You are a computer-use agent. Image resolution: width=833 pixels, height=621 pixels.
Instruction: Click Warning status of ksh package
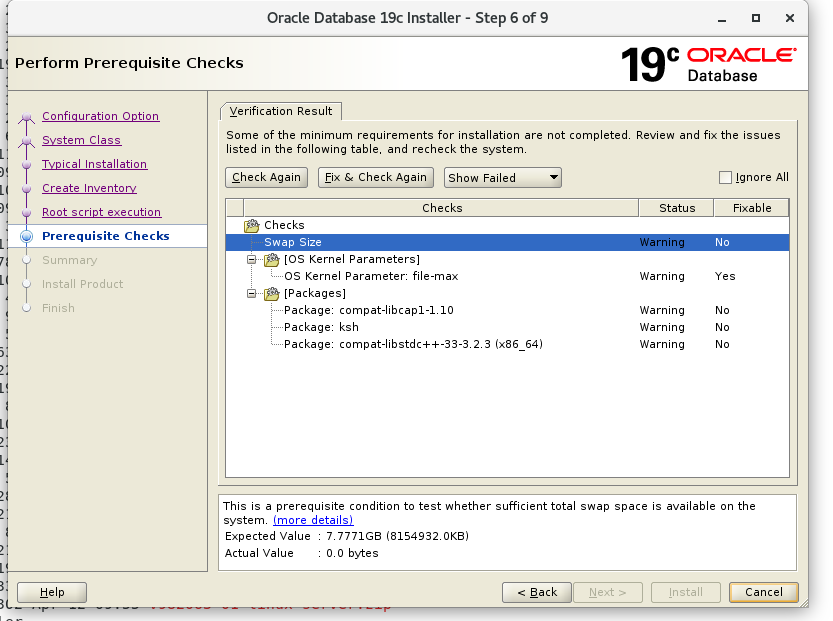(x=662, y=327)
